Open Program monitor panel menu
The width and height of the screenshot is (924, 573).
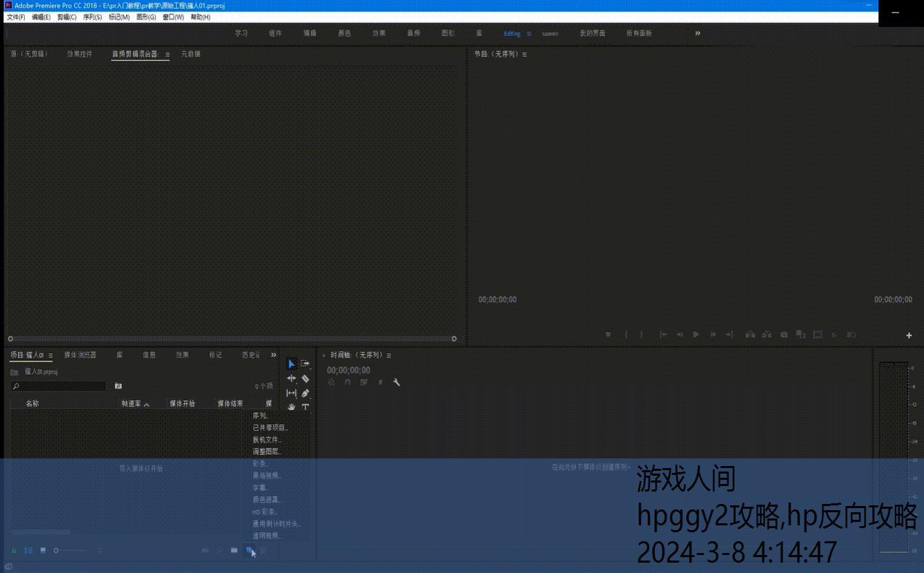tap(524, 55)
